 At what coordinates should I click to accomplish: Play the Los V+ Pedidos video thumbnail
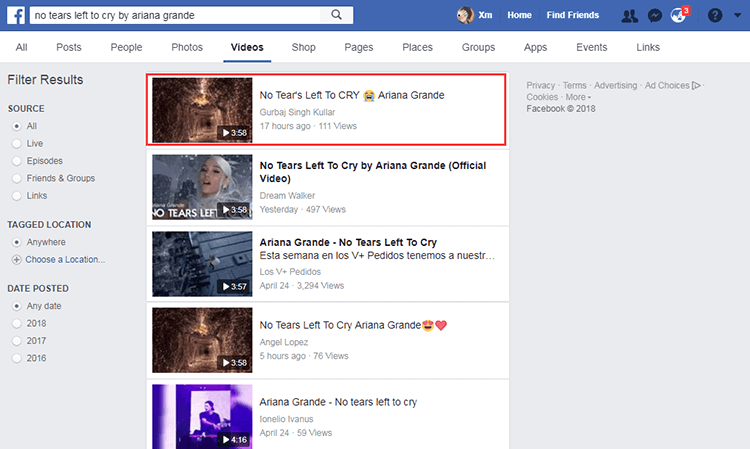pyautogui.click(x=202, y=264)
